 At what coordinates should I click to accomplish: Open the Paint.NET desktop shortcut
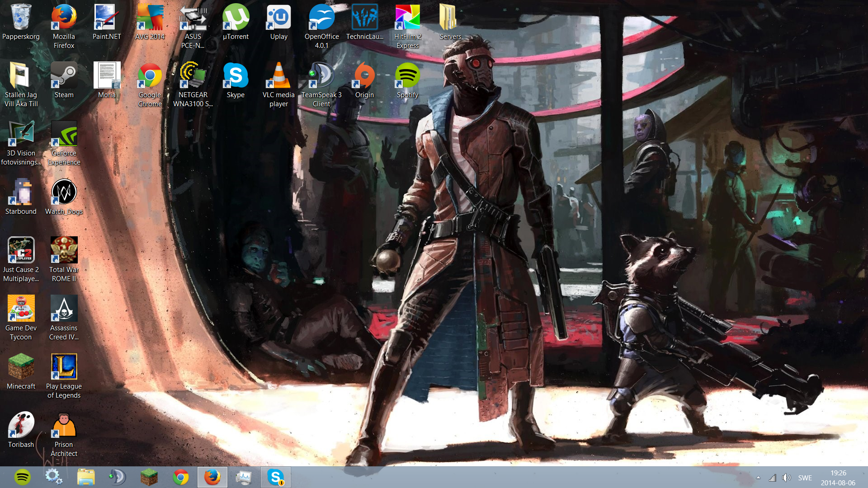[x=107, y=22]
